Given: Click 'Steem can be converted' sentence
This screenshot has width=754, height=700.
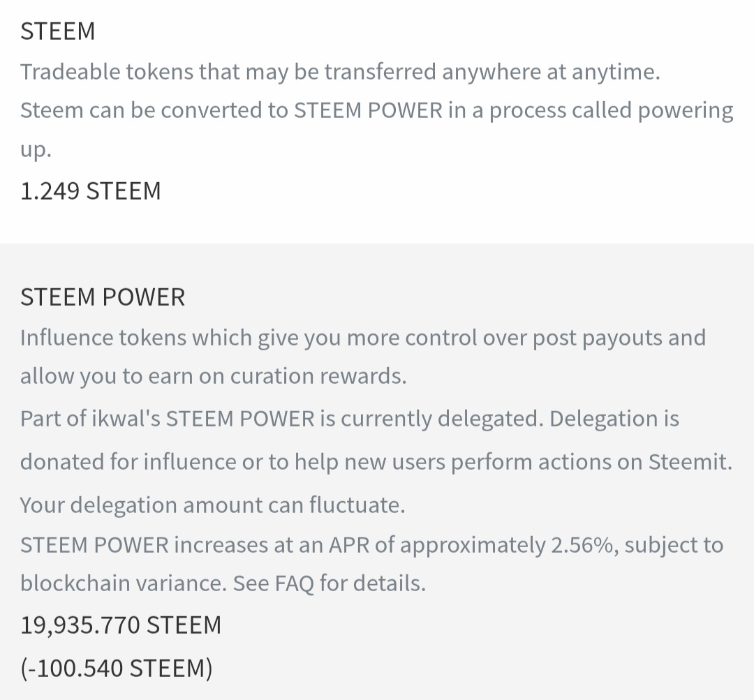Looking at the screenshot, I should click(376, 110).
